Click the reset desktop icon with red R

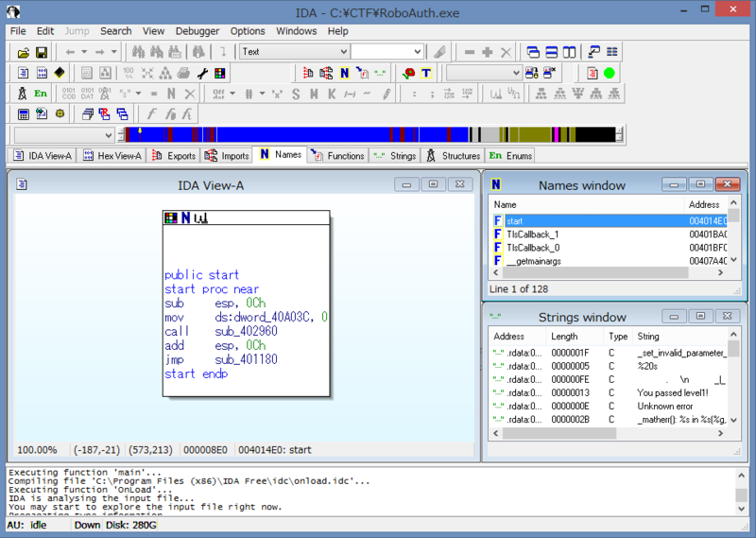104,114
